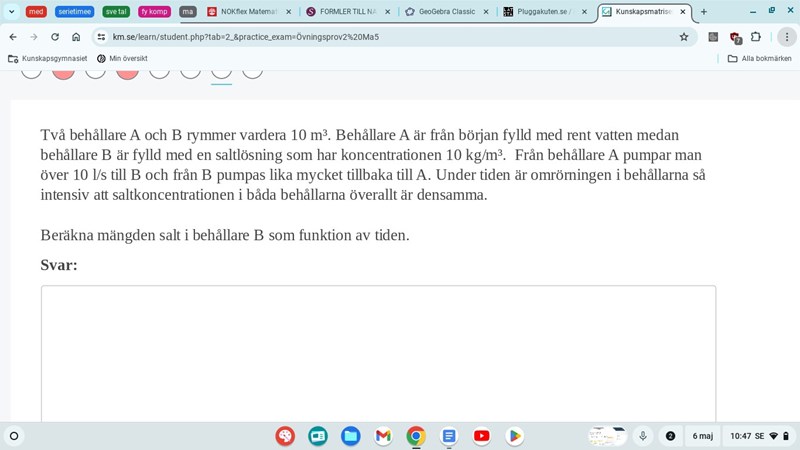Open Google Docs from the shelf
Viewport: 800px width, 450px height.
coord(449,436)
